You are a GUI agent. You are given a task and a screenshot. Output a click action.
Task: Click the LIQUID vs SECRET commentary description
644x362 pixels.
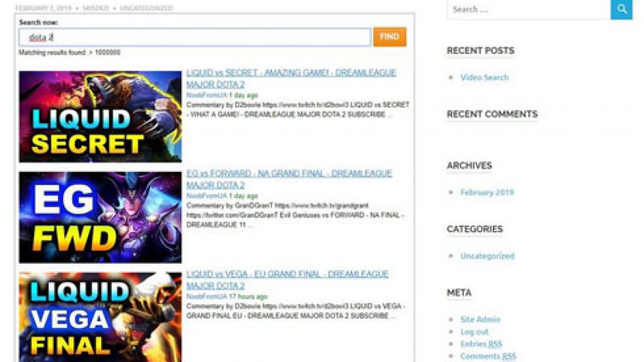tap(298, 110)
